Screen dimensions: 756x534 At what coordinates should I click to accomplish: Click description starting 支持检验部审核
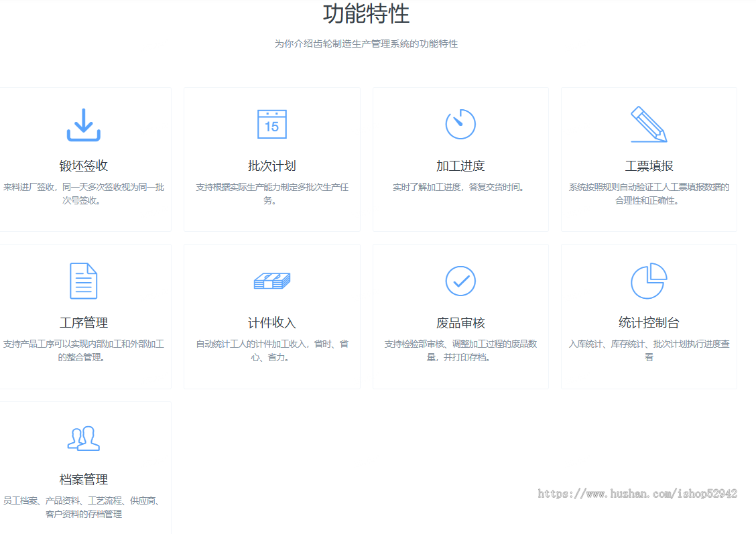point(460,350)
